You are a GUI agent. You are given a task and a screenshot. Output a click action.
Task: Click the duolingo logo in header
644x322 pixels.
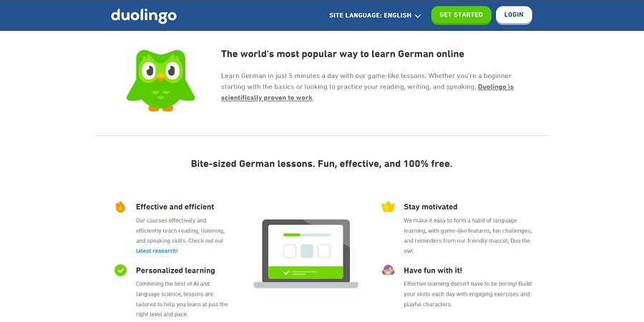[144, 16]
